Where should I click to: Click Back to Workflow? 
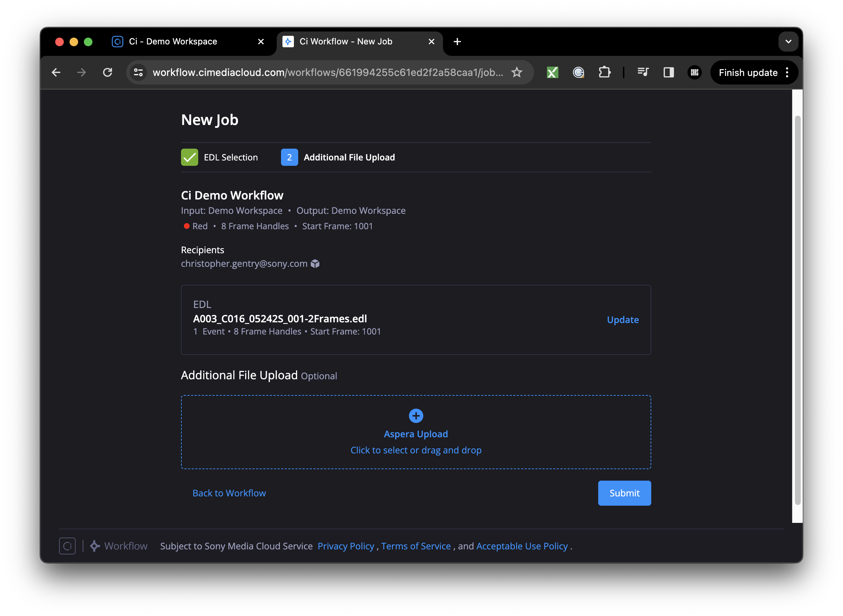229,493
